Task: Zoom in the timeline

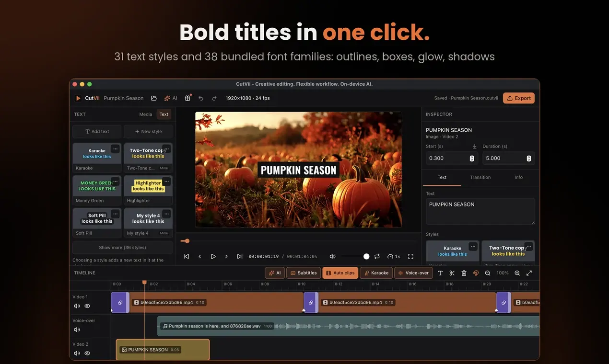Action: click(x=517, y=273)
